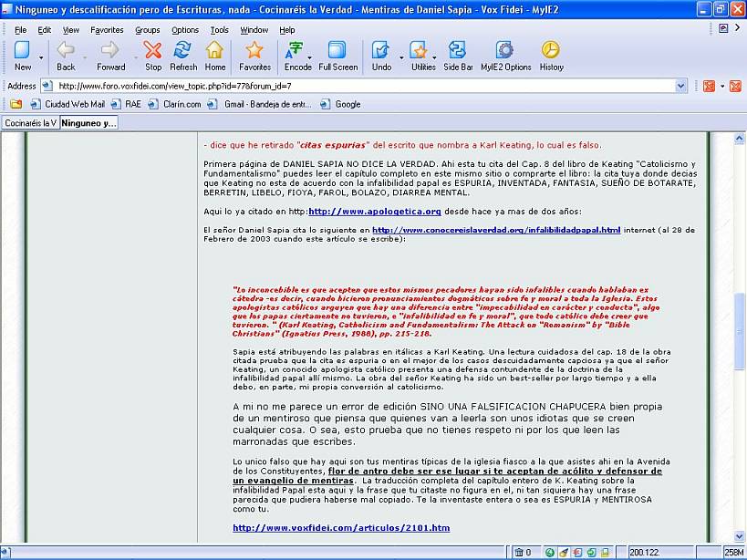
Task: Click the Encode toolbar icon
Action: coord(297,55)
